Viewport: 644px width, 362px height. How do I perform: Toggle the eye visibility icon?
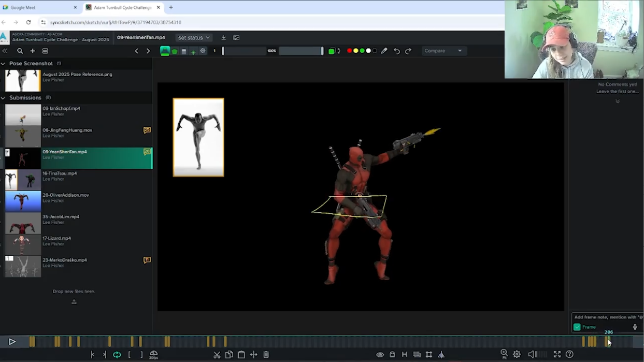pyautogui.click(x=380, y=355)
